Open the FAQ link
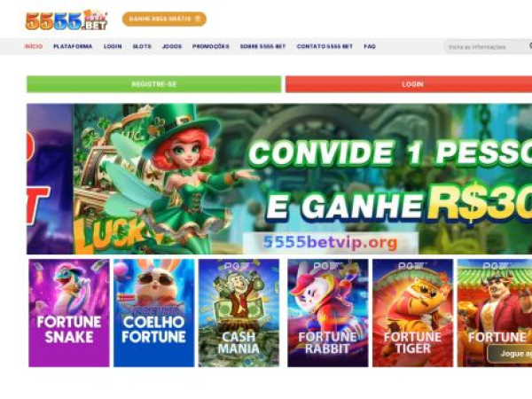This screenshot has height=399, width=532. click(x=370, y=46)
